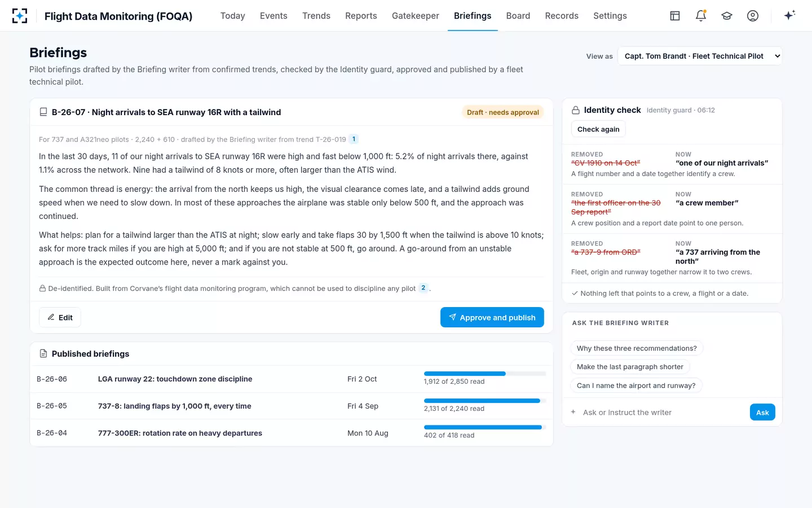Open the layout panel icon in header
Image resolution: width=812 pixels, height=508 pixels.
click(675, 16)
